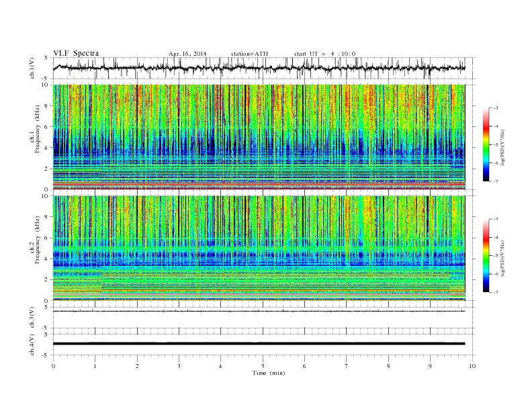Click the ch.1 spectrogram plot area

tap(259, 137)
